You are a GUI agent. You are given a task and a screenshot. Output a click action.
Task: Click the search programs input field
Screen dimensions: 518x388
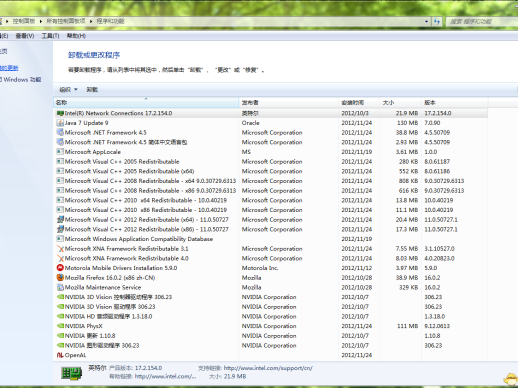pyautogui.click(x=483, y=22)
